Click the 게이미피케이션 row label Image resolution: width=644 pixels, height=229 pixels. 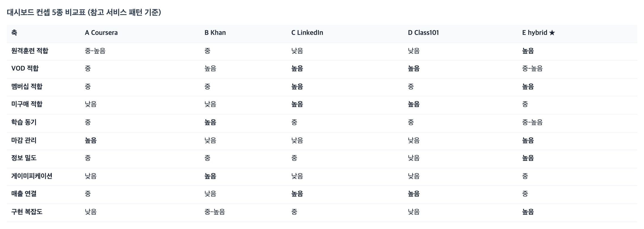(x=32, y=176)
